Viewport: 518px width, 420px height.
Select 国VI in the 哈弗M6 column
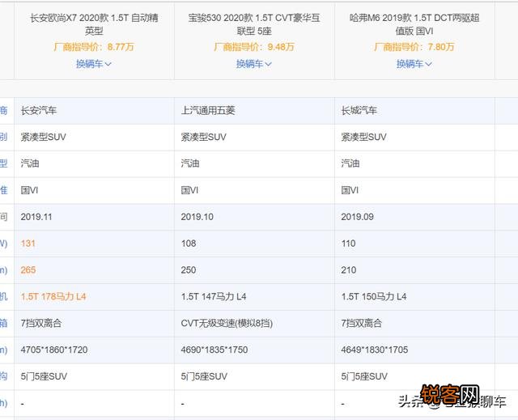[x=350, y=190]
